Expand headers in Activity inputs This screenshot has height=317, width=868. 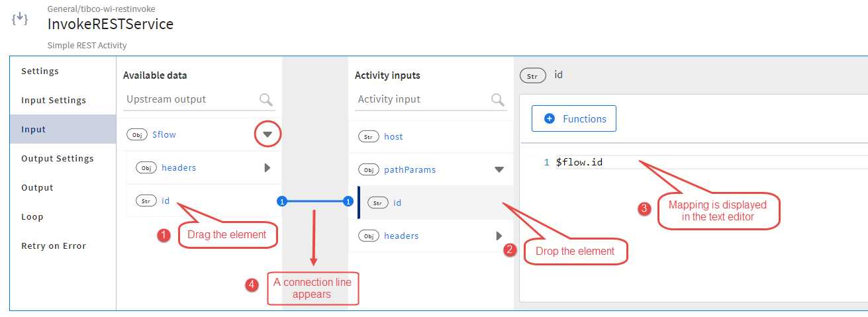pos(499,236)
